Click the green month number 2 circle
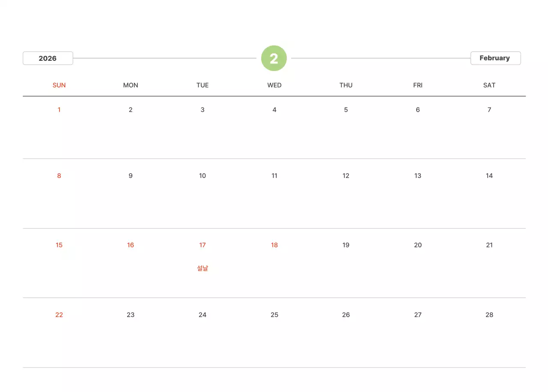This screenshot has width=548, height=392. [x=274, y=58]
